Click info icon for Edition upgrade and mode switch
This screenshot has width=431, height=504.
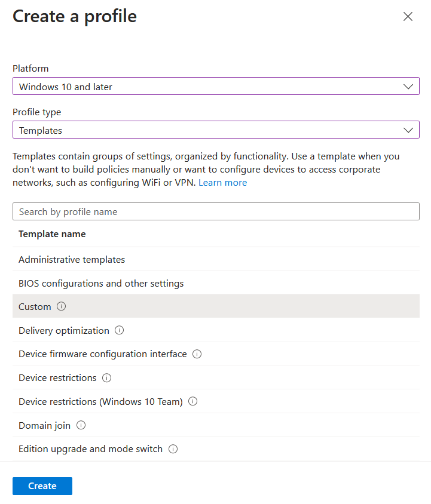click(x=173, y=449)
